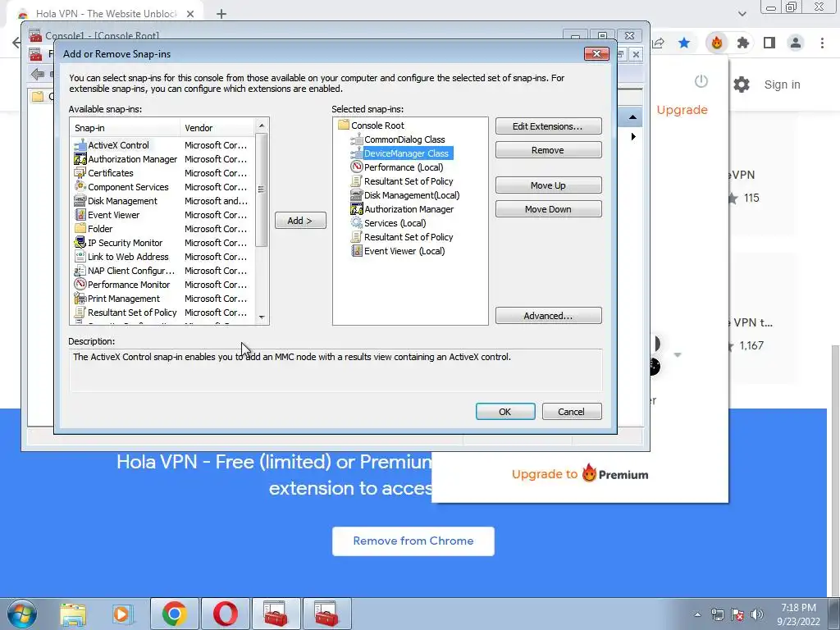
Task: Click the Add > button
Action: pyautogui.click(x=300, y=220)
